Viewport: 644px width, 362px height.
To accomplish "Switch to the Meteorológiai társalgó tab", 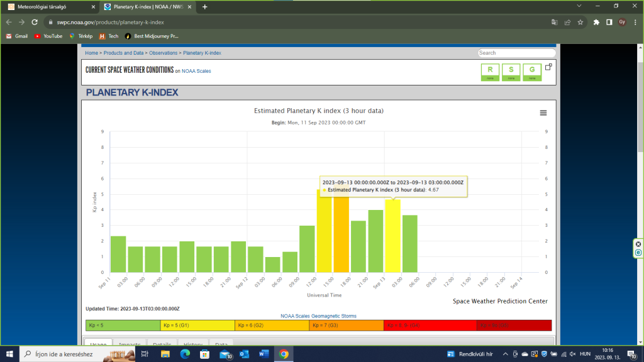I will 47,7.
